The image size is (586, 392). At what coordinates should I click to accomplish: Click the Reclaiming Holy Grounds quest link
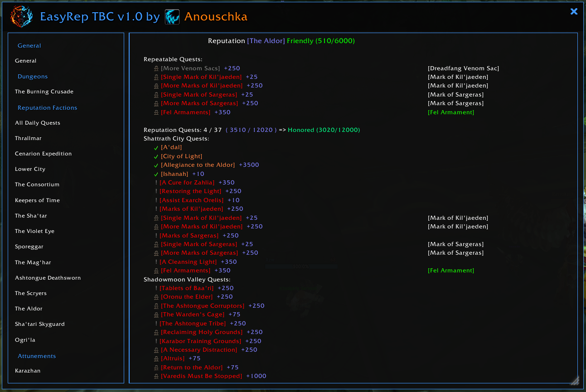[202, 332]
